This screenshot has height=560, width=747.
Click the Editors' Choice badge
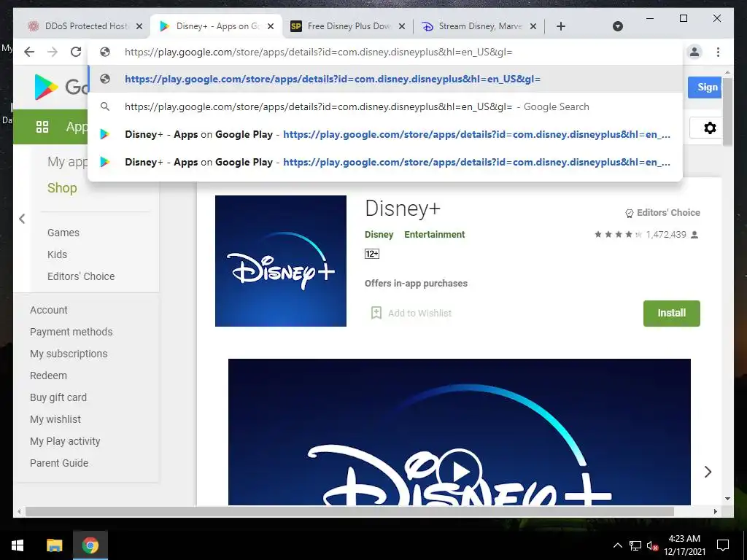pos(662,213)
